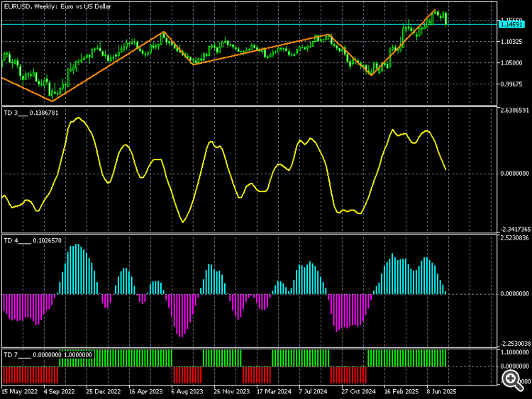Viewport: 532px width, 399px height.
Task: Click the TD 4 upper scale value 2.5230836
Action: pyautogui.click(x=514, y=238)
